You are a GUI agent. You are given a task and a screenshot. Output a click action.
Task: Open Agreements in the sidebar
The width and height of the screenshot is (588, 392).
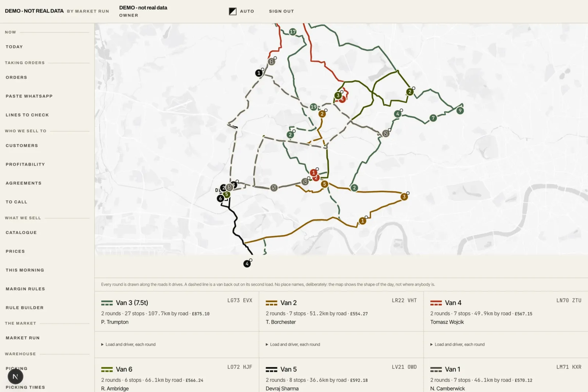[24, 183]
